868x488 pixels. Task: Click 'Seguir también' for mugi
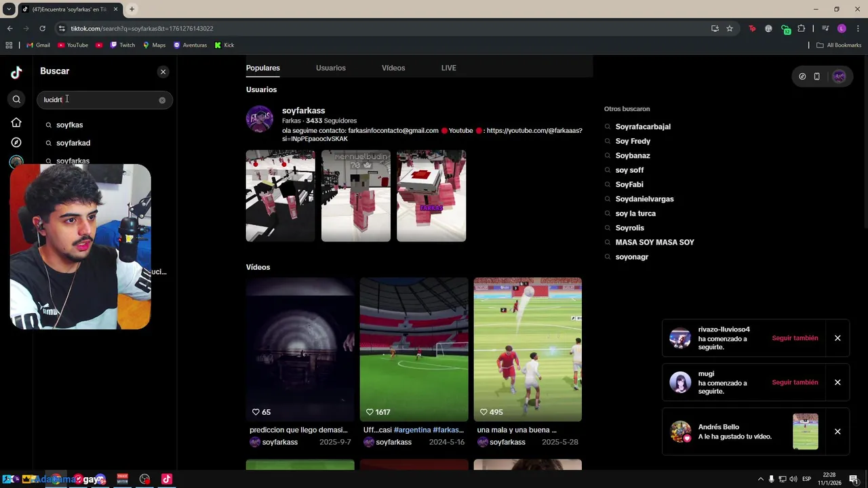795,382
